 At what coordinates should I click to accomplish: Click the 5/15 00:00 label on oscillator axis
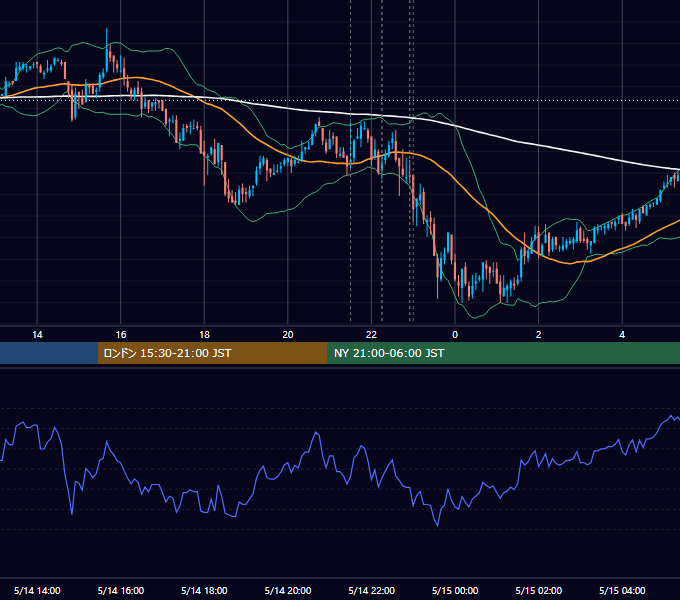coord(455,590)
